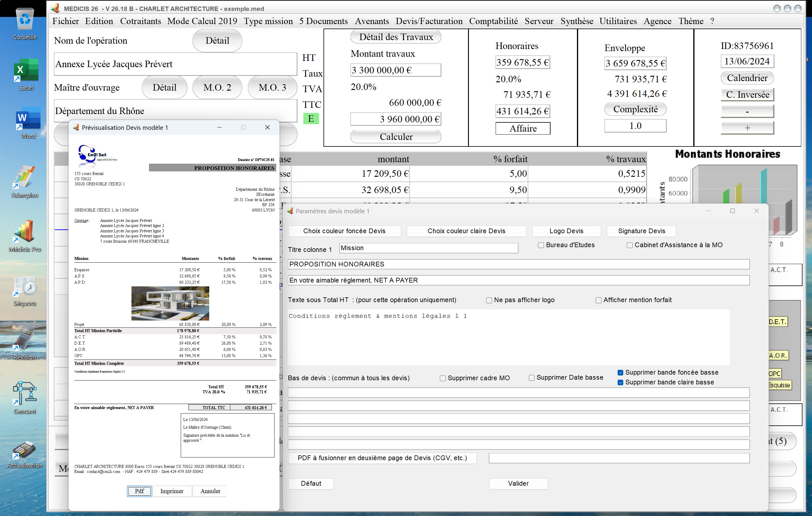This screenshot has width=812, height=516.
Task: Click the Calculer button in travaux panel
Action: [397, 138]
